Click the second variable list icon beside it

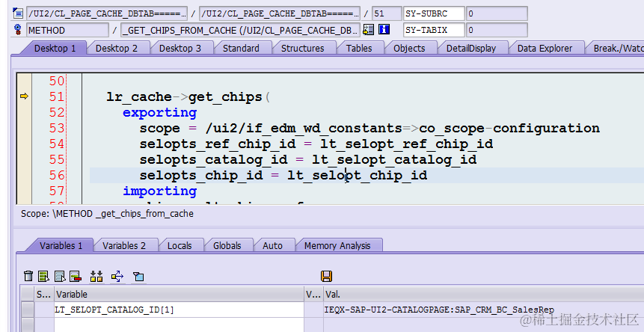[60, 276]
